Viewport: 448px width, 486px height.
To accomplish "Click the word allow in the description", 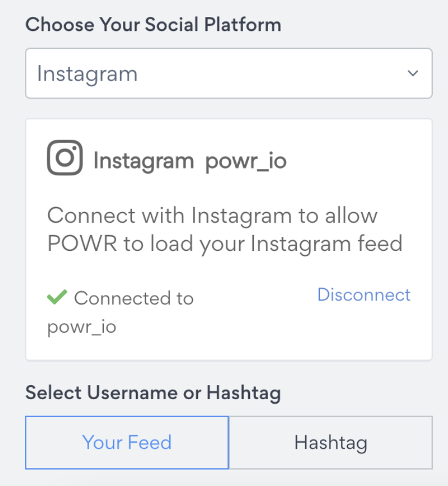I will click(x=351, y=215).
